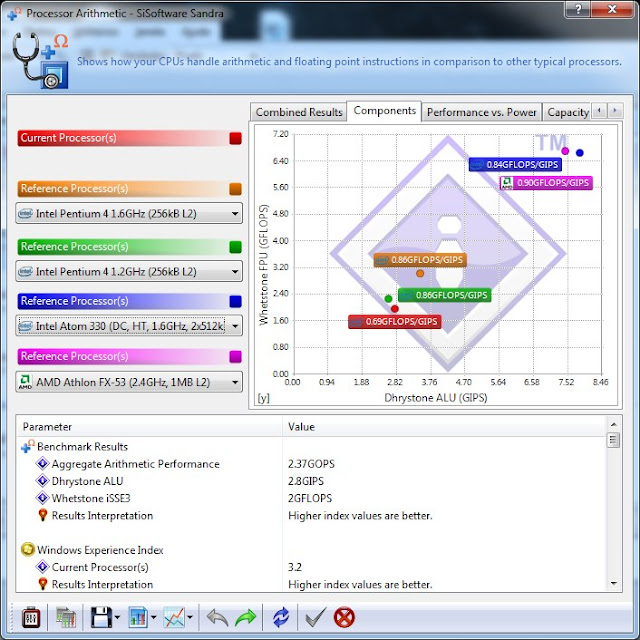This screenshot has width=640, height=640.
Task: Click the line graph view icon
Action: pyautogui.click(x=174, y=617)
